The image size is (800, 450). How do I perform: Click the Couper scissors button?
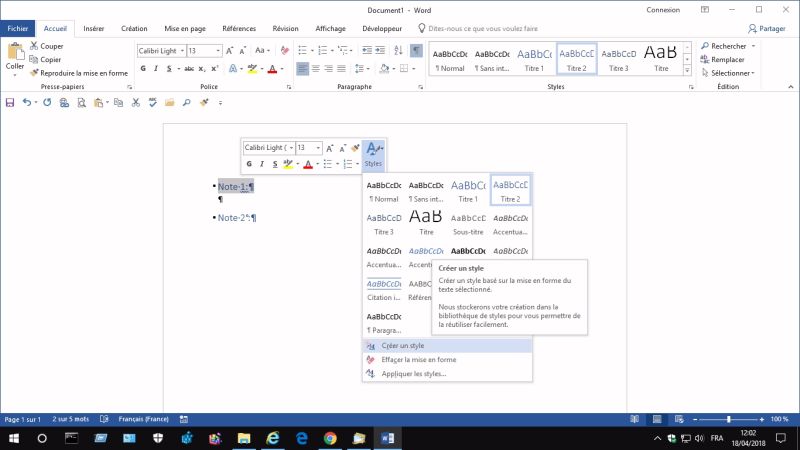pyautogui.click(x=46, y=46)
